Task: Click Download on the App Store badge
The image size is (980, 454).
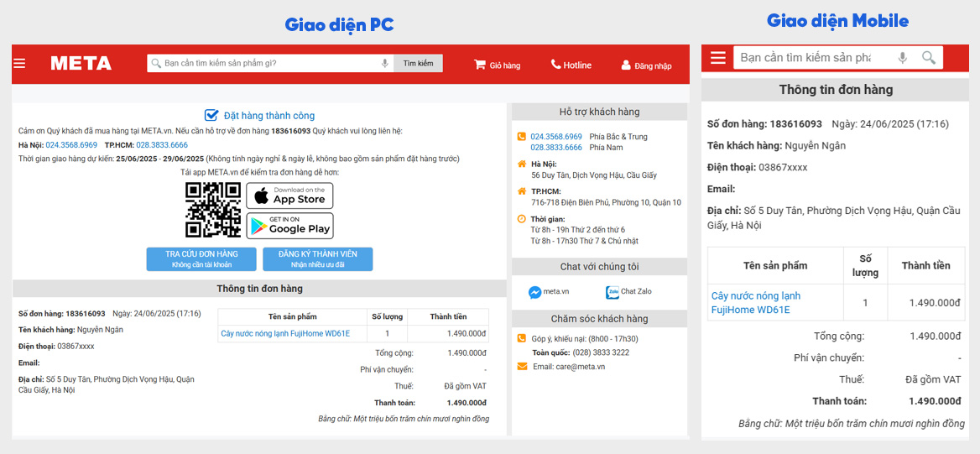Action: pos(289,196)
